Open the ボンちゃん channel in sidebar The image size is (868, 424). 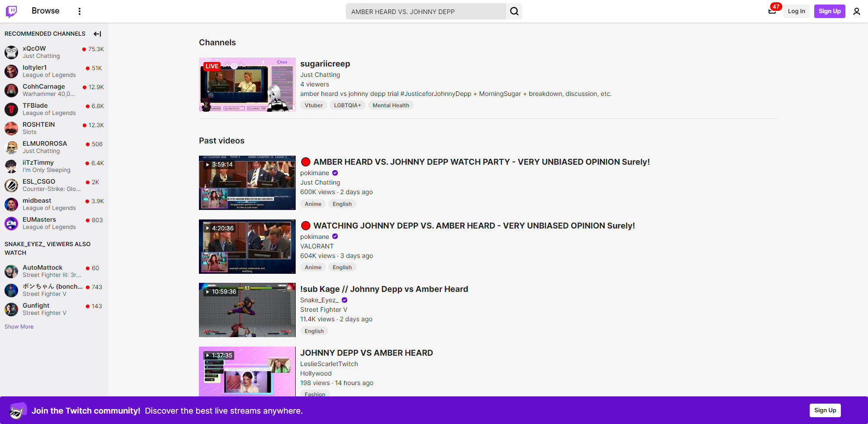pyautogui.click(x=54, y=290)
